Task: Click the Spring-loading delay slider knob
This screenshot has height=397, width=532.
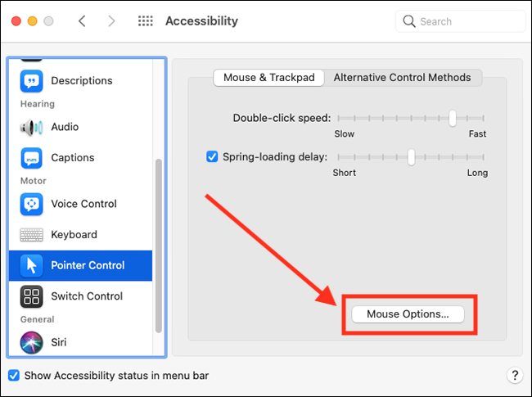Action: tap(411, 157)
